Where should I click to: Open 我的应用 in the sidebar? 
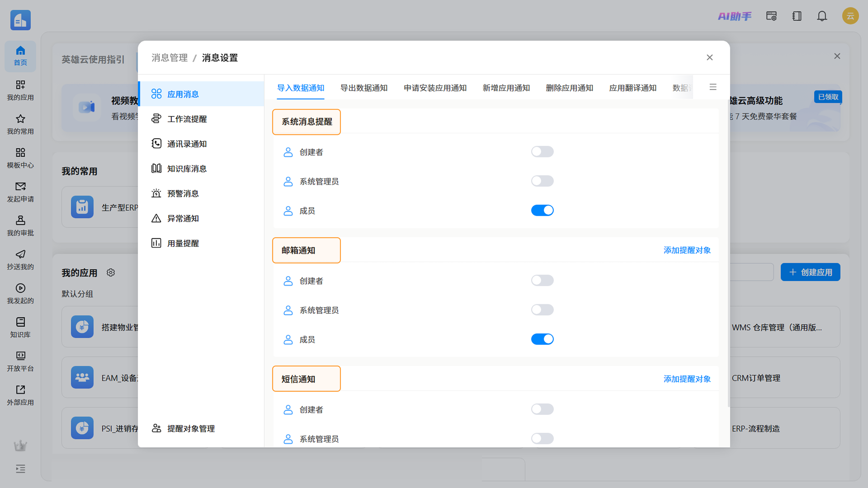20,90
